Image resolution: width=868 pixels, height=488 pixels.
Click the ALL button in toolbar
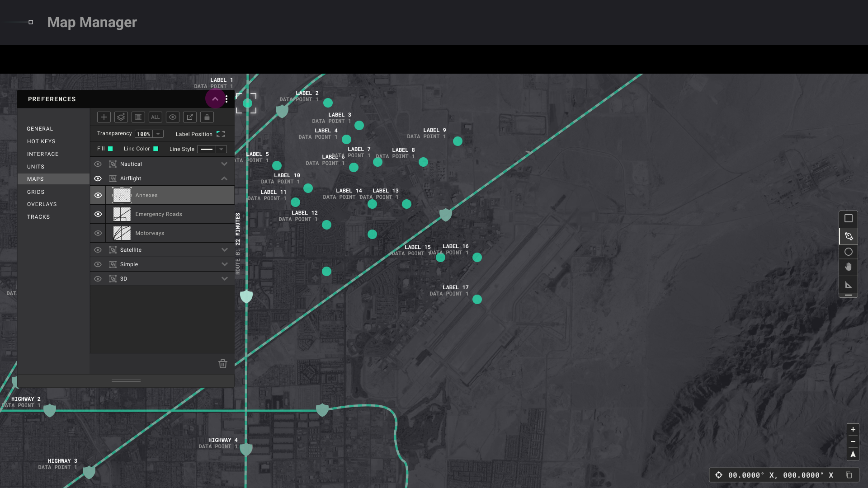pos(155,117)
